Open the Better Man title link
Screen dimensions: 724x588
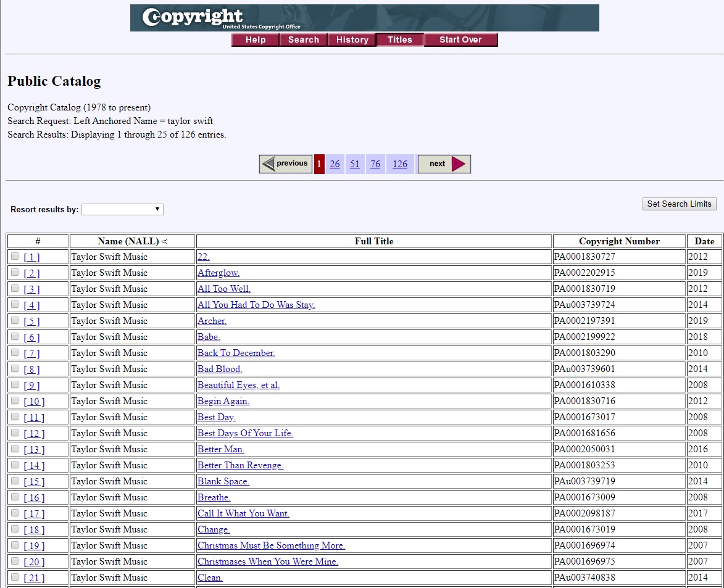(x=221, y=449)
